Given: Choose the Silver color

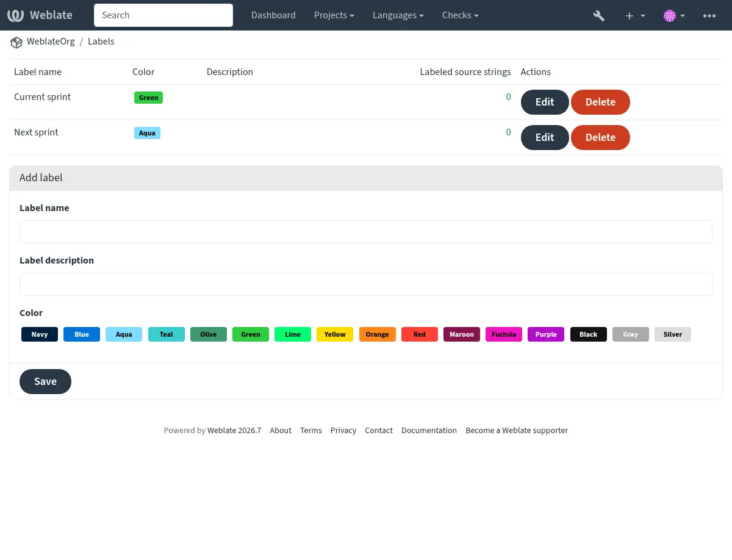Looking at the screenshot, I should (673, 334).
